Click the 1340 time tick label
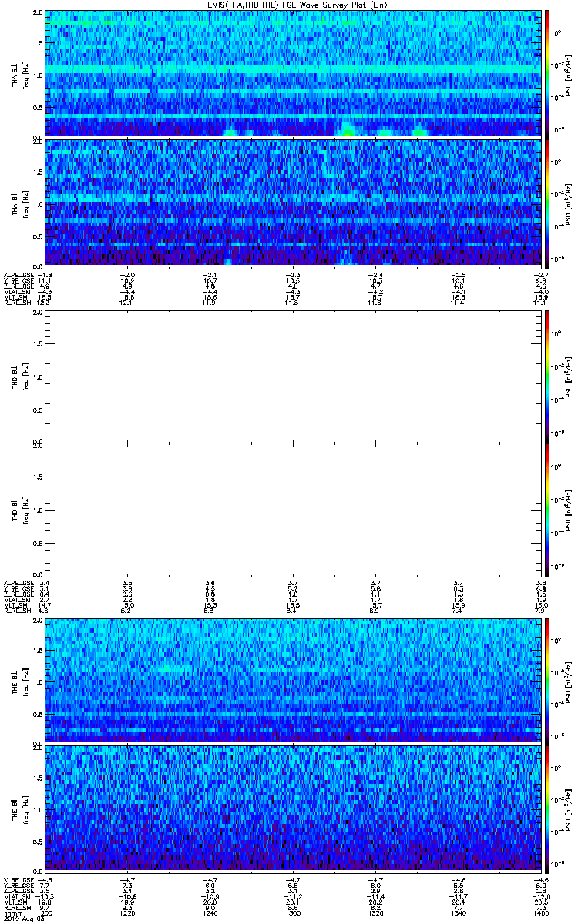The height and width of the screenshot is (924, 578). tap(457, 912)
